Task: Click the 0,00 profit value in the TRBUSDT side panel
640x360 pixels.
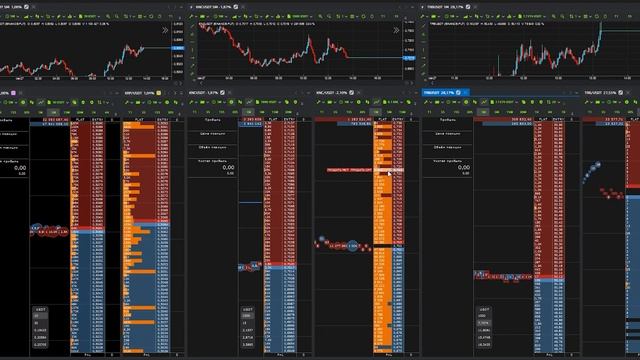Action: (464, 167)
